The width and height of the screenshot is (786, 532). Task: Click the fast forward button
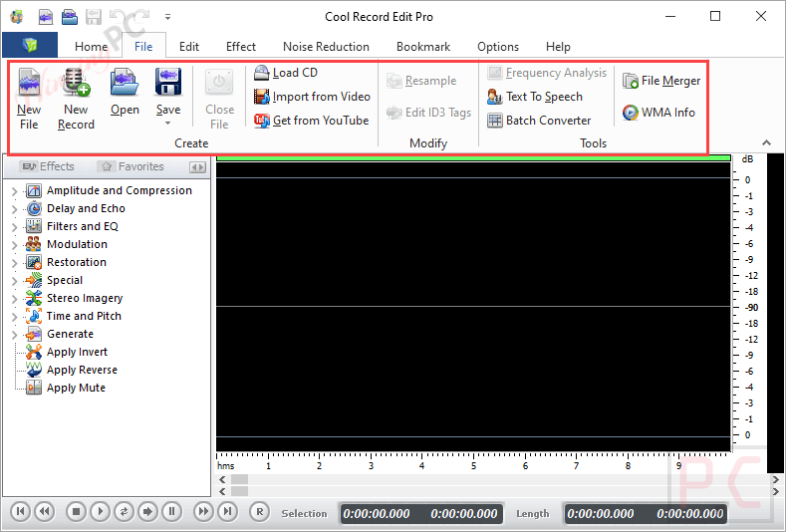click(203, 511)
